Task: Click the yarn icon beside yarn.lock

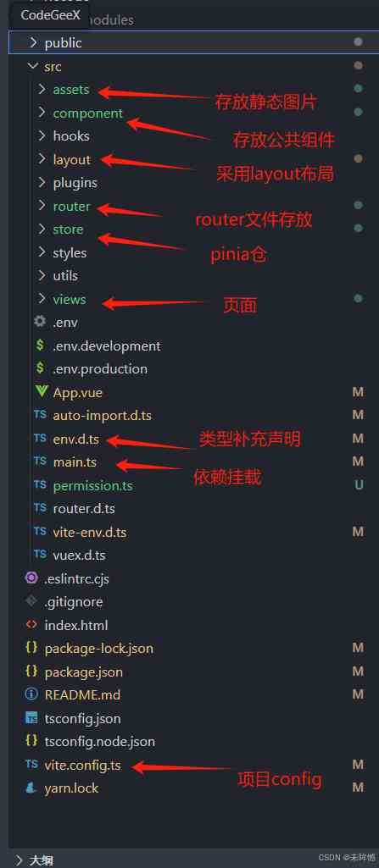Action: tap(31, 788)
